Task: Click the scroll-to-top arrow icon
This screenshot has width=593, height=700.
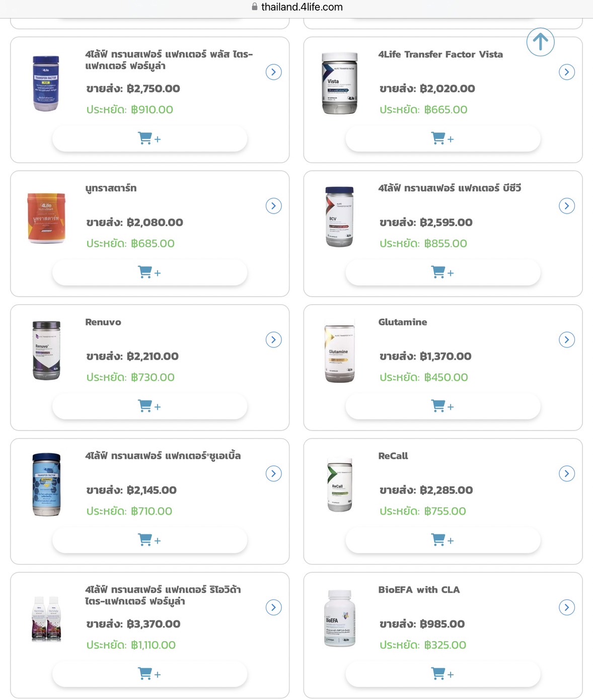Action: (540, 42)
